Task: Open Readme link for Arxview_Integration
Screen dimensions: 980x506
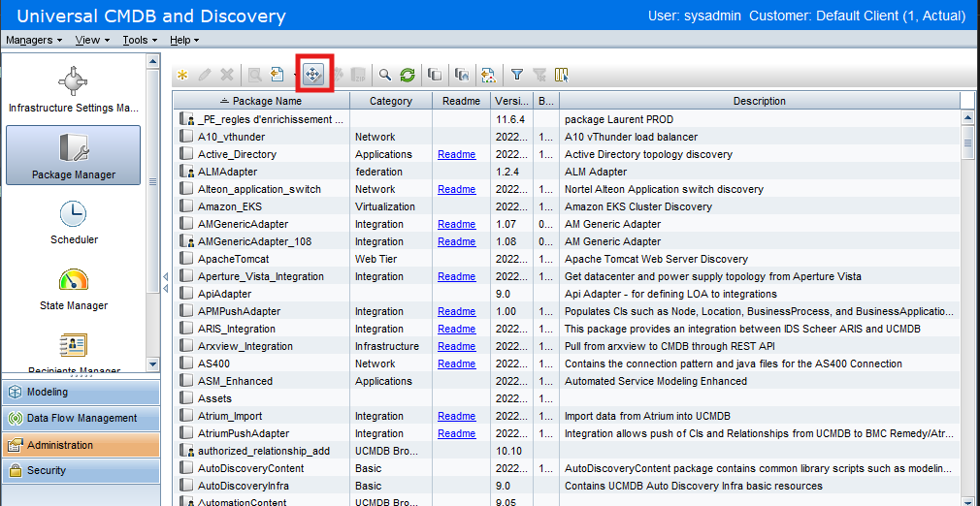Action: pyautogui.click(x=456, y=346)
